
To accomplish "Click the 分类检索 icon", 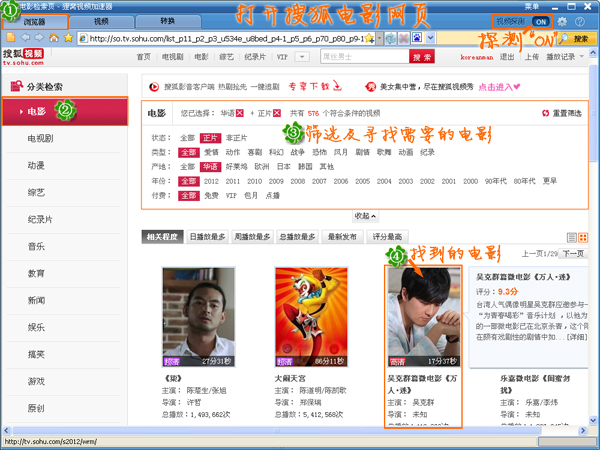I will click(x=16, y=86).
